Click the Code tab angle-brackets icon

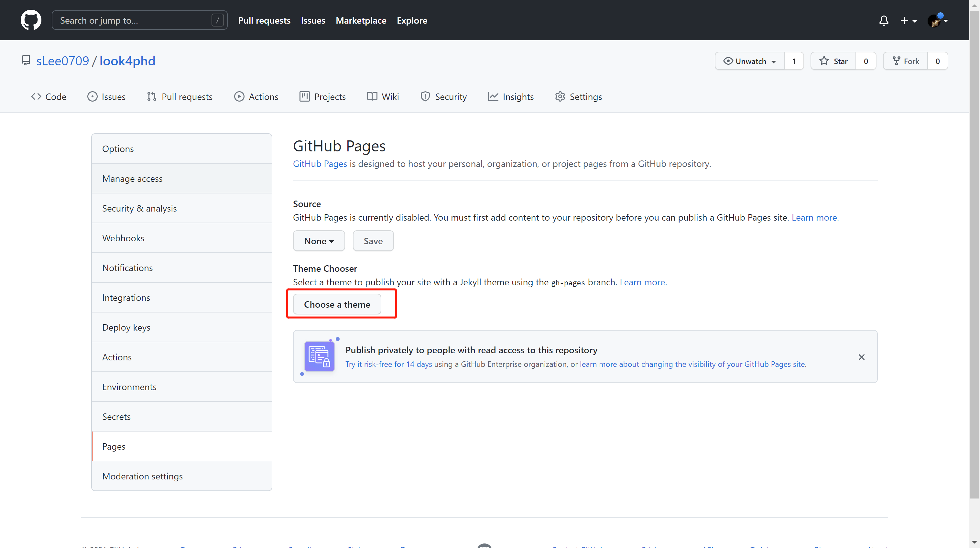coord(36,97)
